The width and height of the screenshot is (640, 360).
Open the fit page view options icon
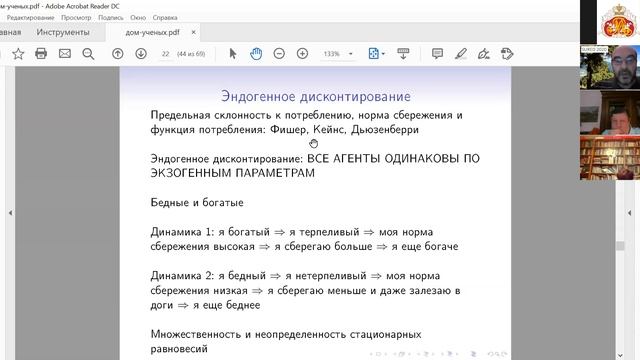click(373, 53)
